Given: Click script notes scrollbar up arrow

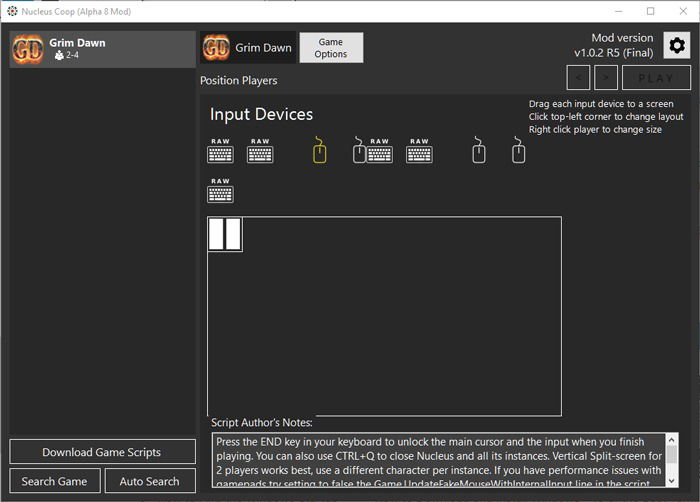Looking at the screenshot, I should 671,440.
